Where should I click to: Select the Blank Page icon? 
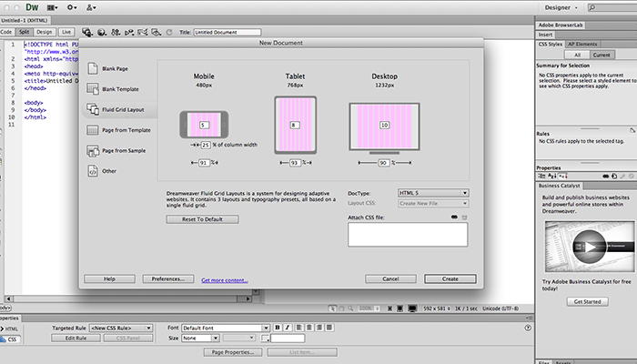coord(93,68)
